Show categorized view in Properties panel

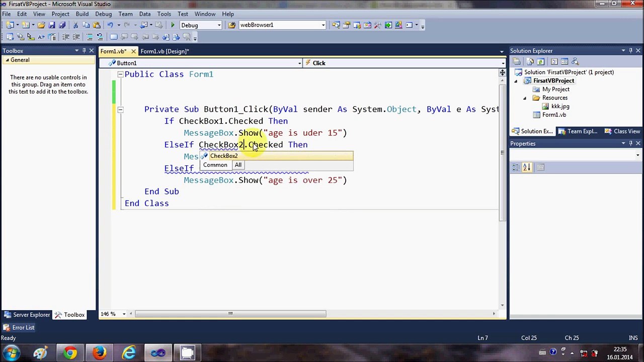(516, 167)
